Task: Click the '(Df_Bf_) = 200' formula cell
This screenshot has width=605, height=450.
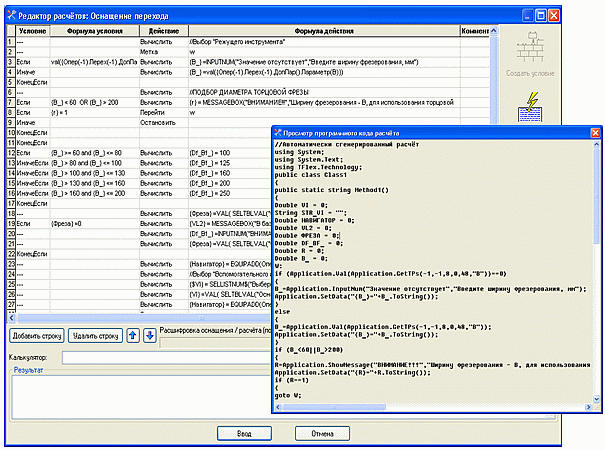Action: coord(230,183)
